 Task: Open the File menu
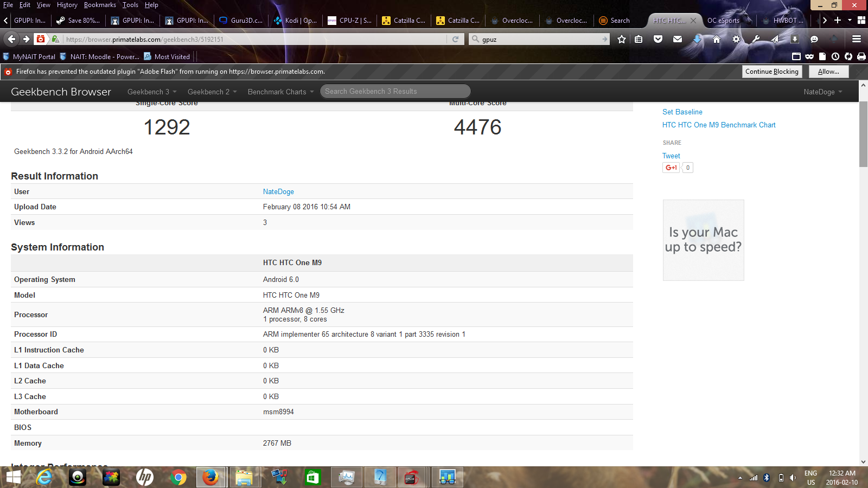8,5
